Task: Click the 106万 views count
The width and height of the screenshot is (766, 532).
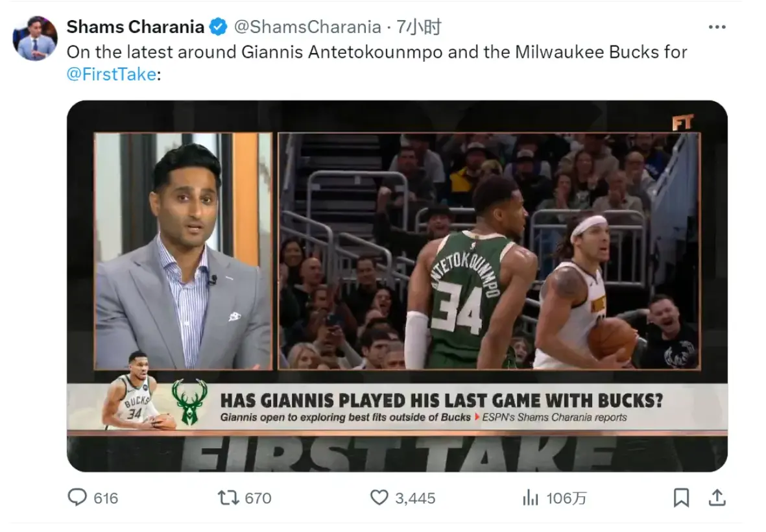Action: click(x=567, y=498)
